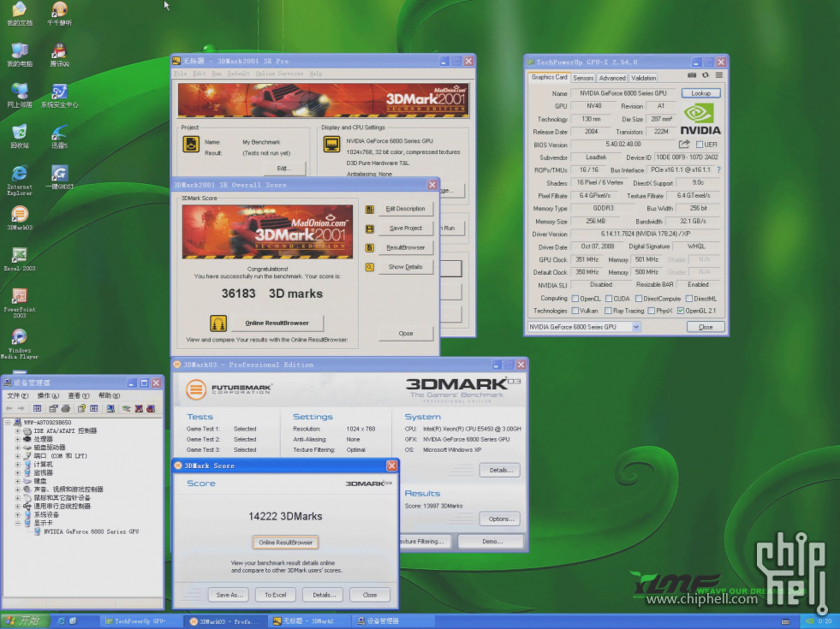This screenshot has width=840, height=629.
Task: Click the magnifier icon beside Show Details
Action: click(370, 267)
